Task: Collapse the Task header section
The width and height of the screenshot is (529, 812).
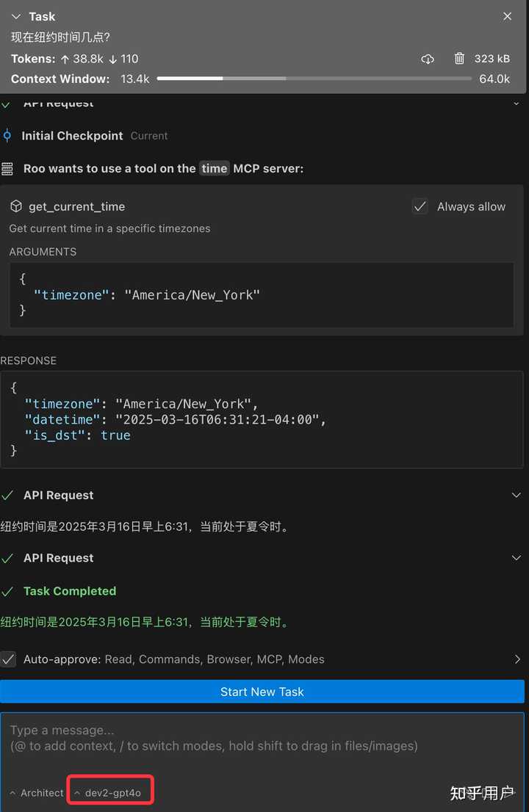Action: tap(16, 16)
